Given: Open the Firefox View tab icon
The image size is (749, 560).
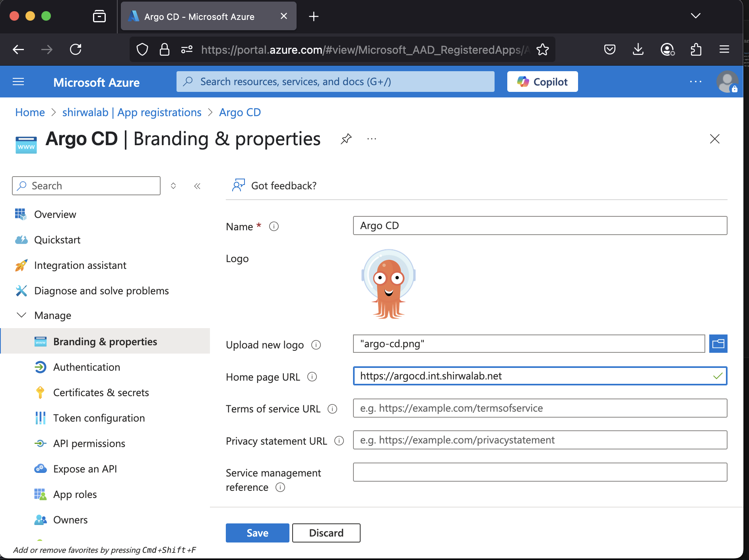Looking at the screenshot, I should point(99,16).
